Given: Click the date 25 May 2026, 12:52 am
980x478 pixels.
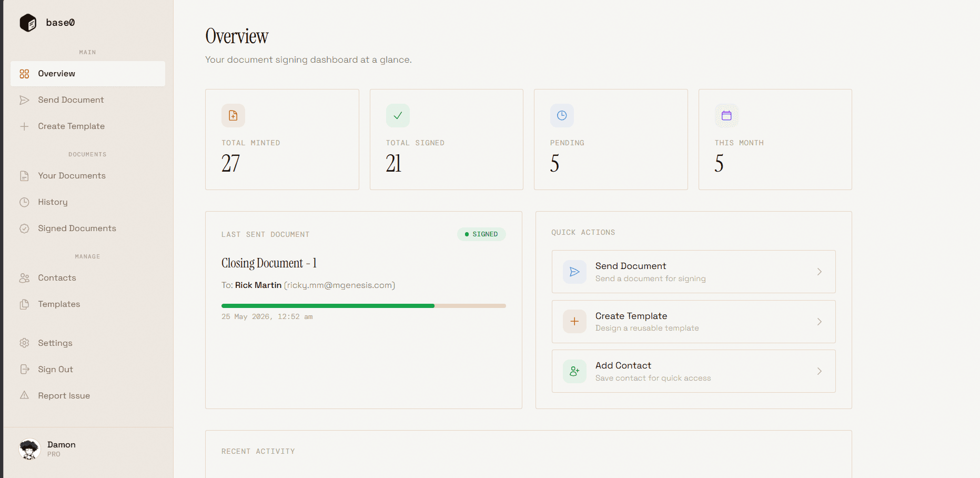Looking at the screenshot, I should (x=267, y=317).
